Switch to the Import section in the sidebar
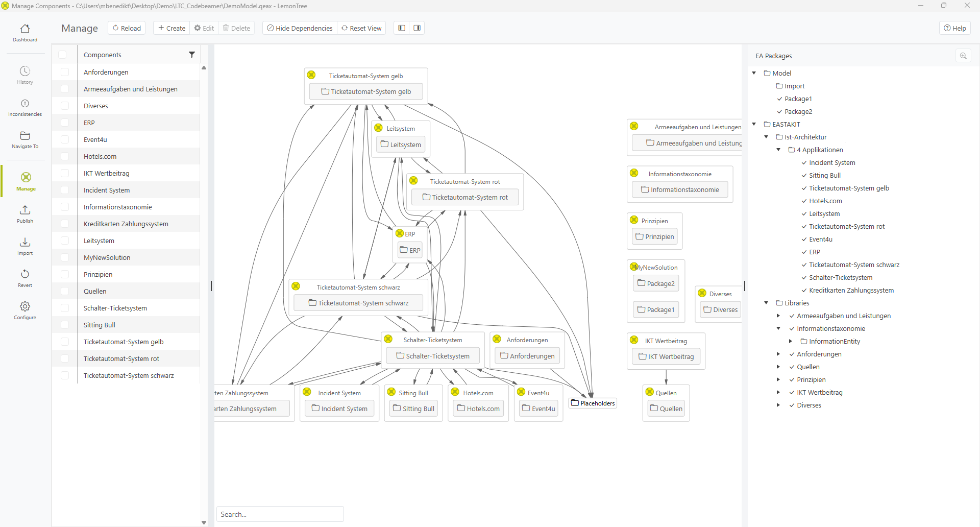 click(25, 246)
